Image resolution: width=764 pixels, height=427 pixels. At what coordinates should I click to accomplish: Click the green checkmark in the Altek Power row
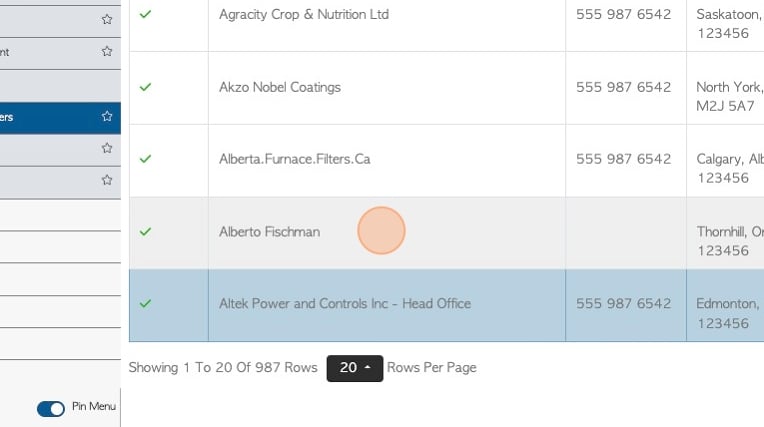click(145, 304)
